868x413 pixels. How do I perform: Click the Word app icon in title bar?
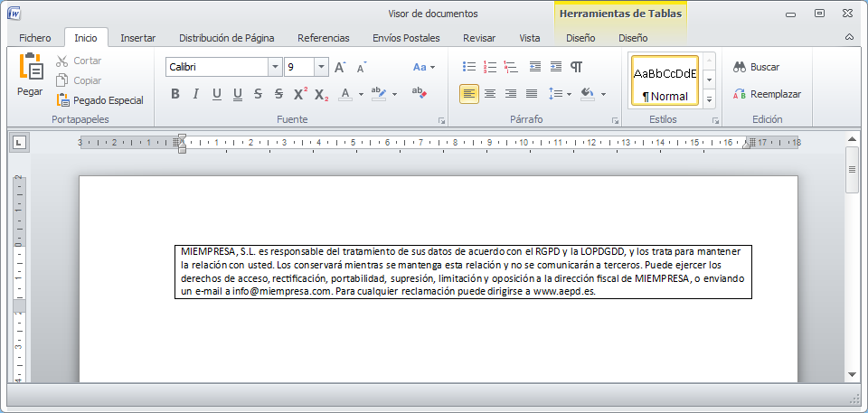15,14
